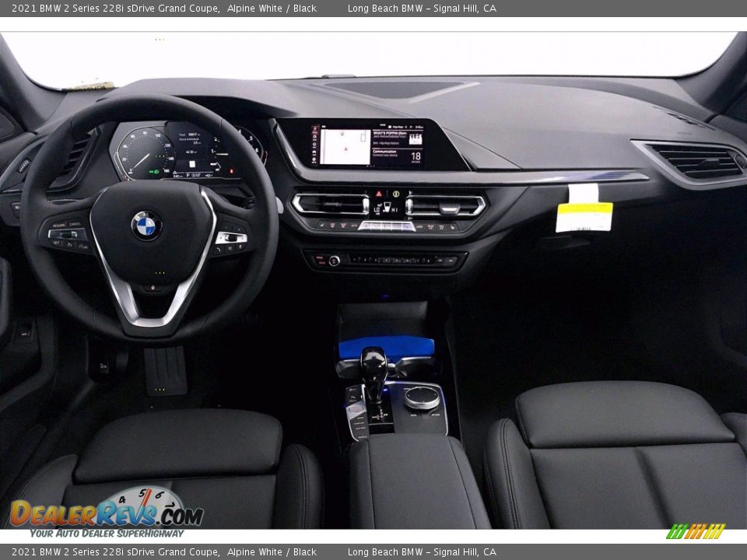
Task: Click the green-orange-yellow striped logo in the bottom corner
Action: pos(696,531)
